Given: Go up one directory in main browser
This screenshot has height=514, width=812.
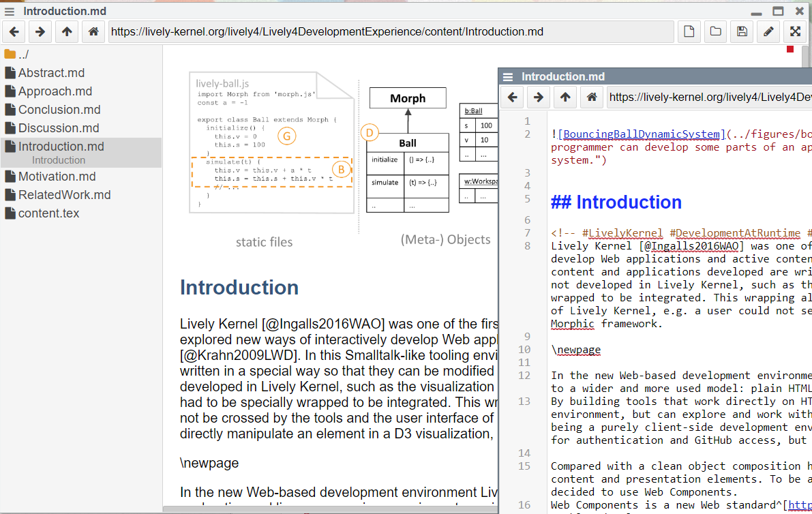Looking at the screenshot, I should click(66, 31).
